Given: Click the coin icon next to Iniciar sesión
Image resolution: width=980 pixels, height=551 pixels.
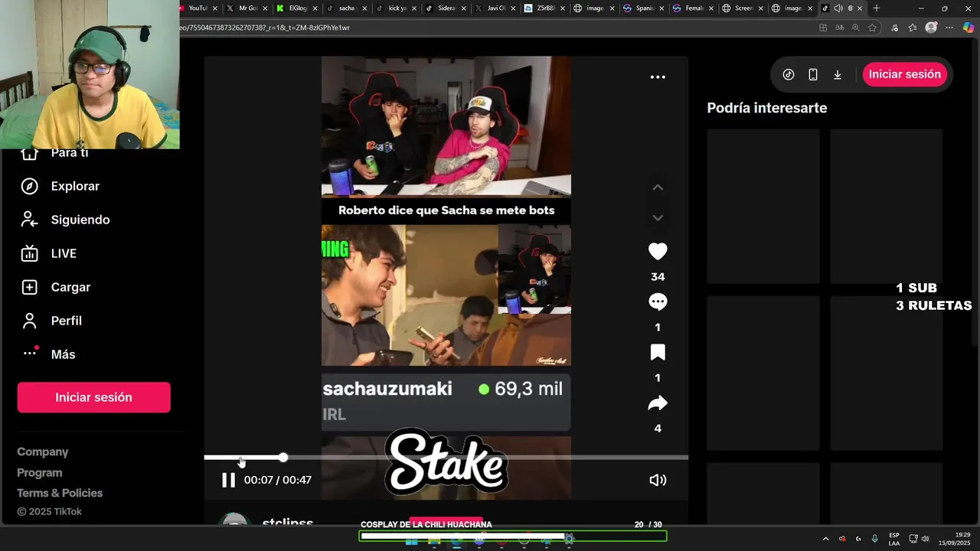Looking at the screenshot, I should (789, 74).
